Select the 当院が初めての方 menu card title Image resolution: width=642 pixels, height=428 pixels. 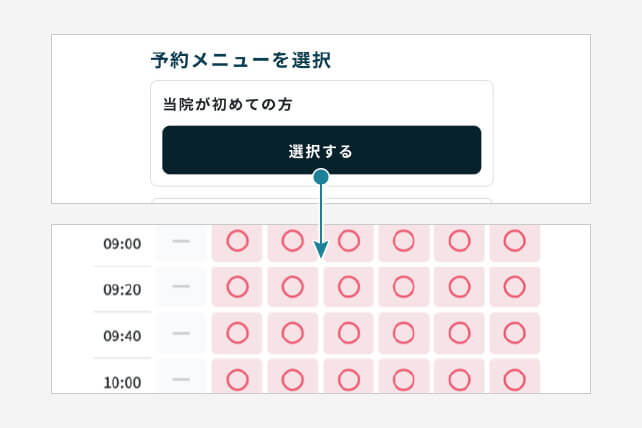click(x=226, y=103)
